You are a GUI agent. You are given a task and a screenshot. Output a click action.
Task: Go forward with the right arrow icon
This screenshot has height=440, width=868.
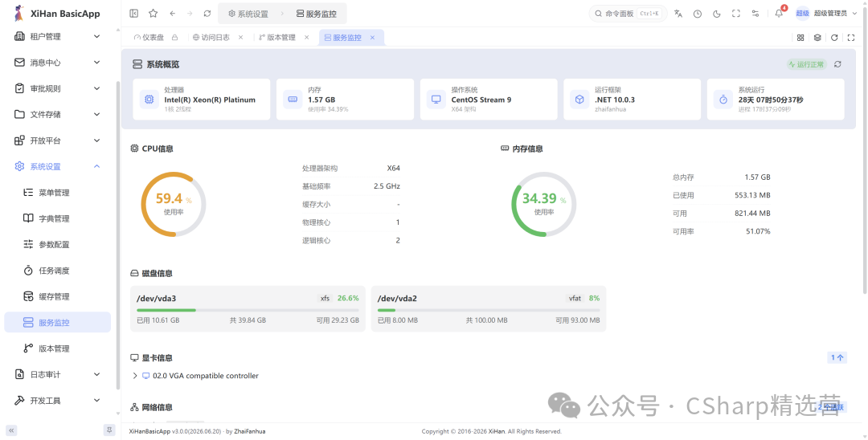pos(190,14)
